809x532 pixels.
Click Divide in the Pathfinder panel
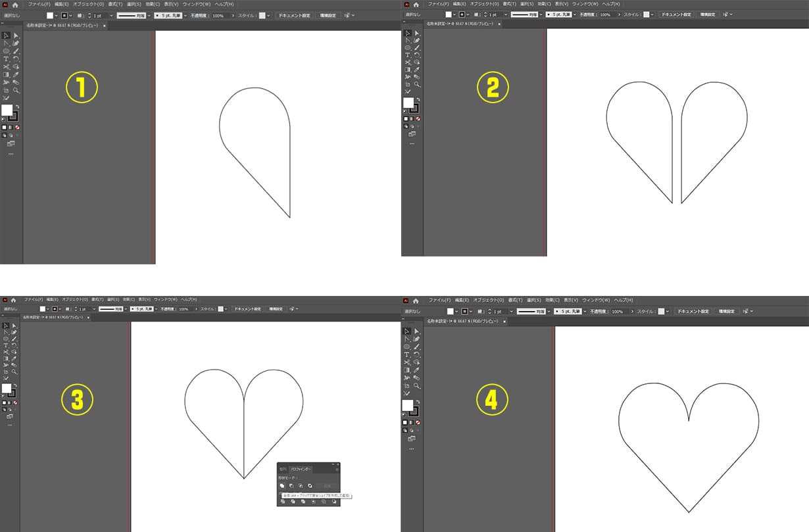click(x=283, y=502)
